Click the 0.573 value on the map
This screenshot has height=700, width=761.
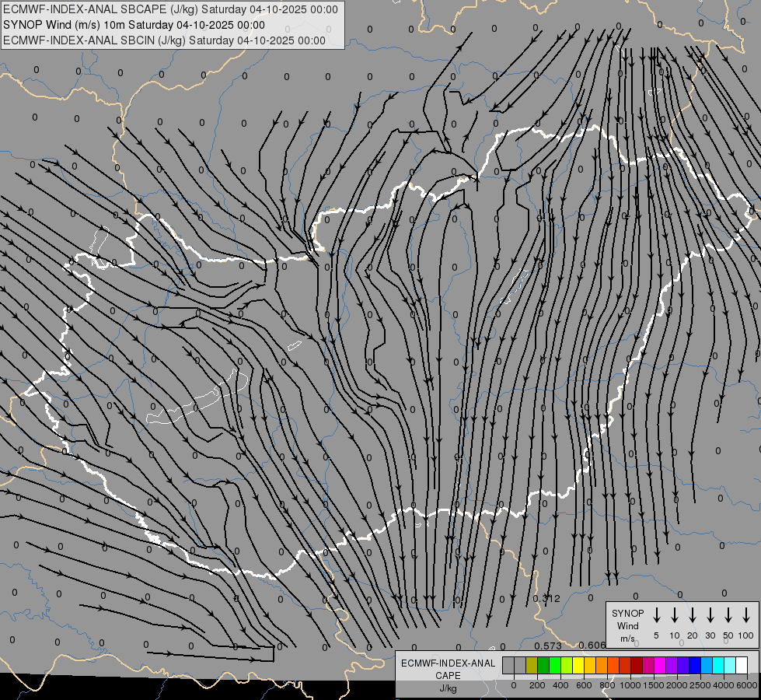(548, 646)
